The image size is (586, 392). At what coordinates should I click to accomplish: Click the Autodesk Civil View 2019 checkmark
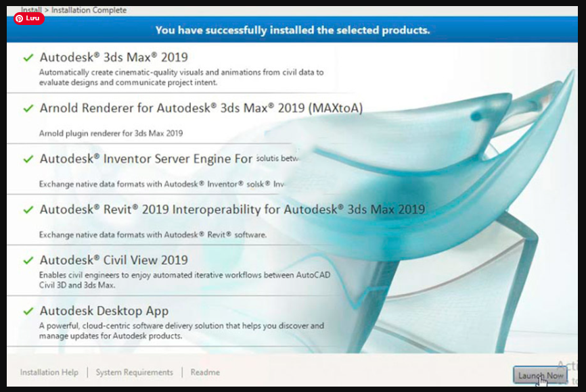[x=28, y=261]
